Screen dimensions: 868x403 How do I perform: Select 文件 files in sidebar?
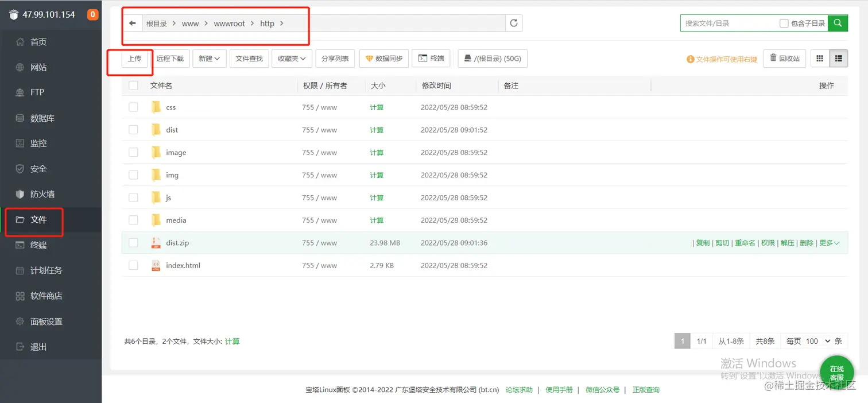[38, 220]
